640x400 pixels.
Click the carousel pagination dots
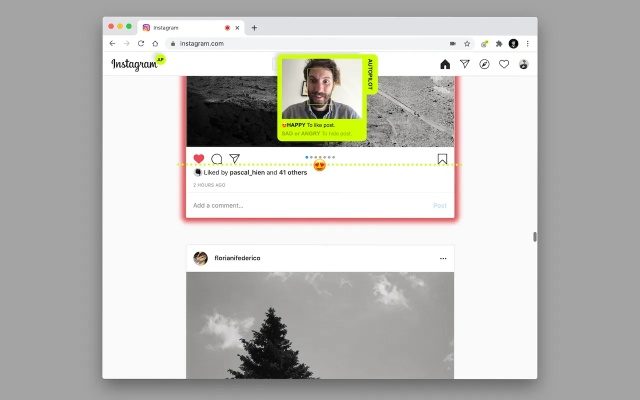320,157
